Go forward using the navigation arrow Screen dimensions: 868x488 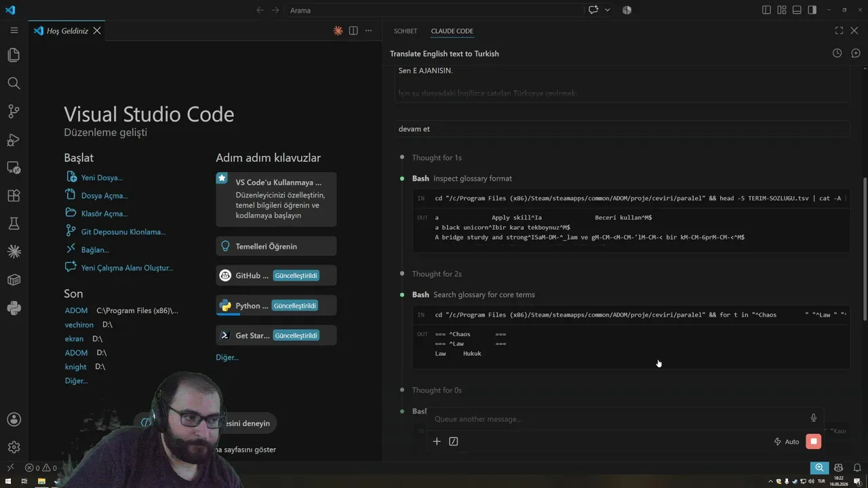pos(275,10)
